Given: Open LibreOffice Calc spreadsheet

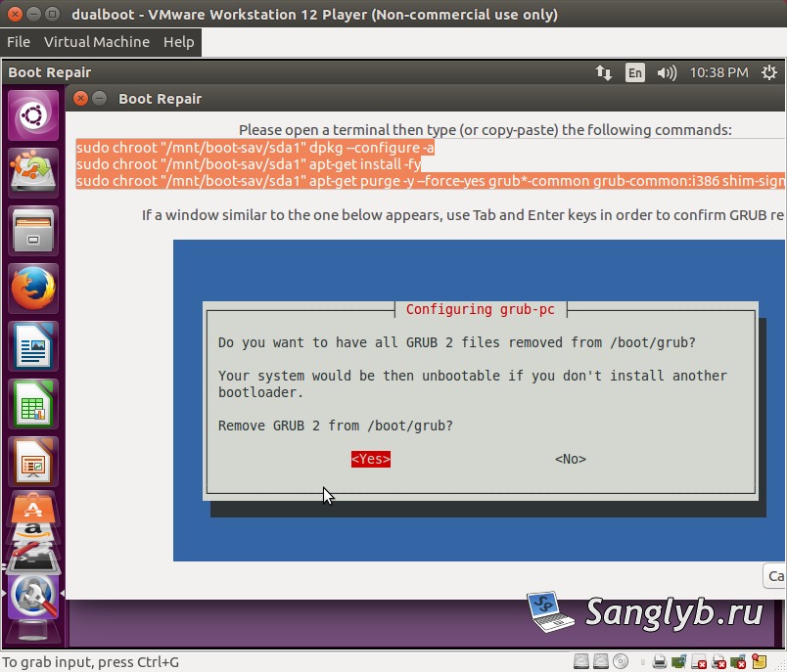Looking at the screenshot, I should pyautogui.click(x=33, y=404).
